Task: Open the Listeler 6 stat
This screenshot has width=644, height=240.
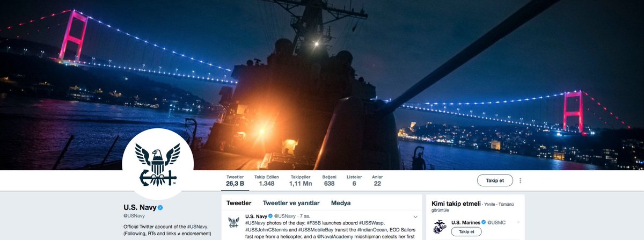Action: point(354,180)
